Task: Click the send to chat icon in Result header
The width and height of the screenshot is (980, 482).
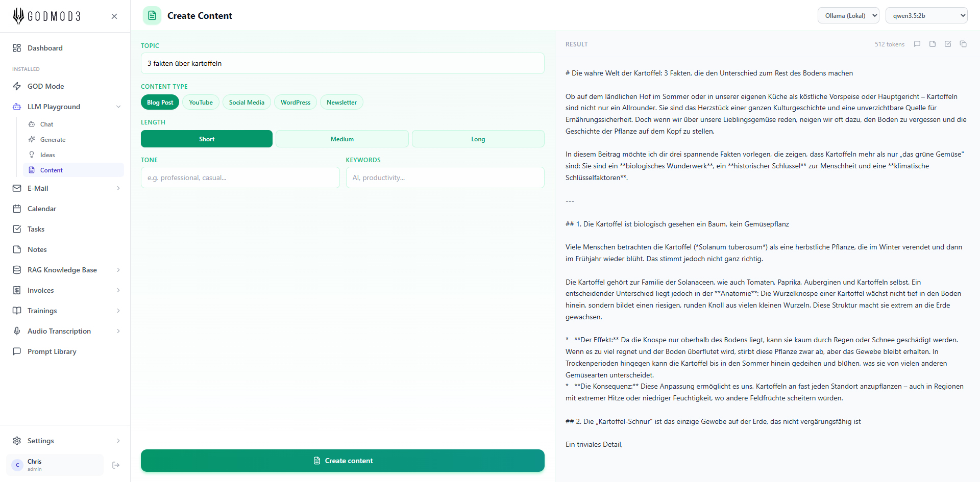Action: [x=917, y=44]
